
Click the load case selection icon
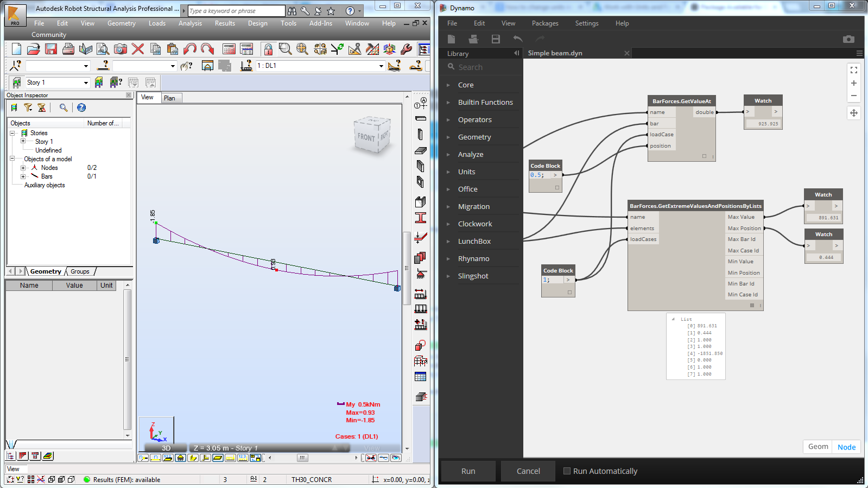click(246, 66)
